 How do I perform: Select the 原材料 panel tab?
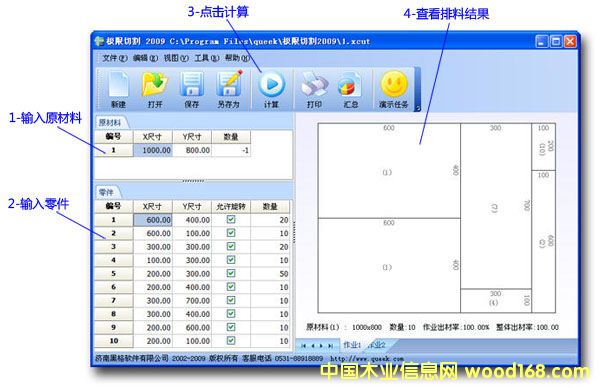[110, 122]
